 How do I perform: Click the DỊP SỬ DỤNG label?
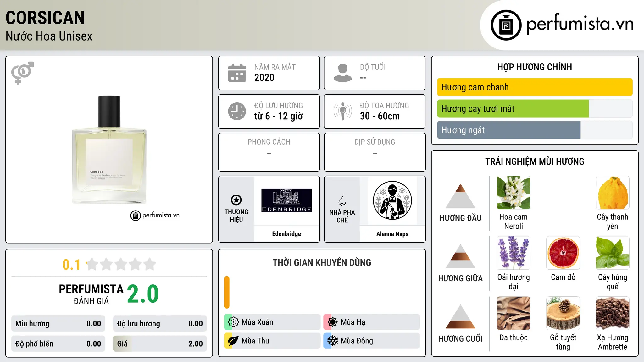point(375,142)
